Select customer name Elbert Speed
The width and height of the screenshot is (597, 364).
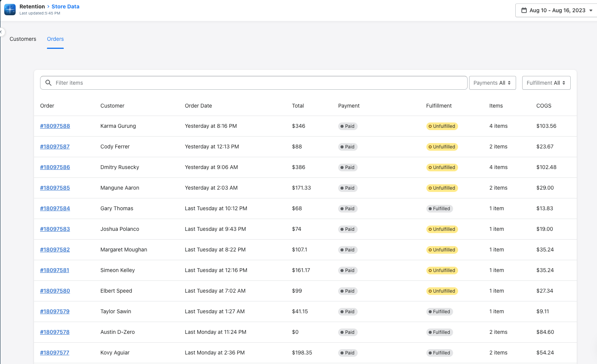(x=116, y=291)
